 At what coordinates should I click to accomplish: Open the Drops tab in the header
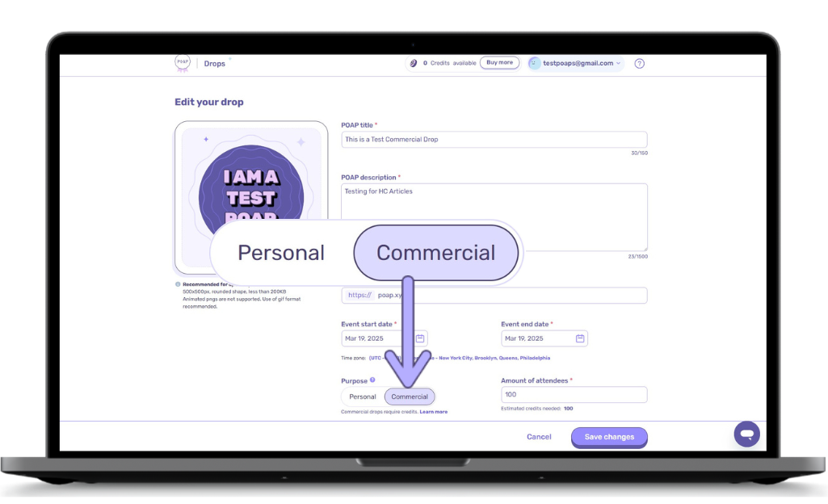[x=215, y=64]
